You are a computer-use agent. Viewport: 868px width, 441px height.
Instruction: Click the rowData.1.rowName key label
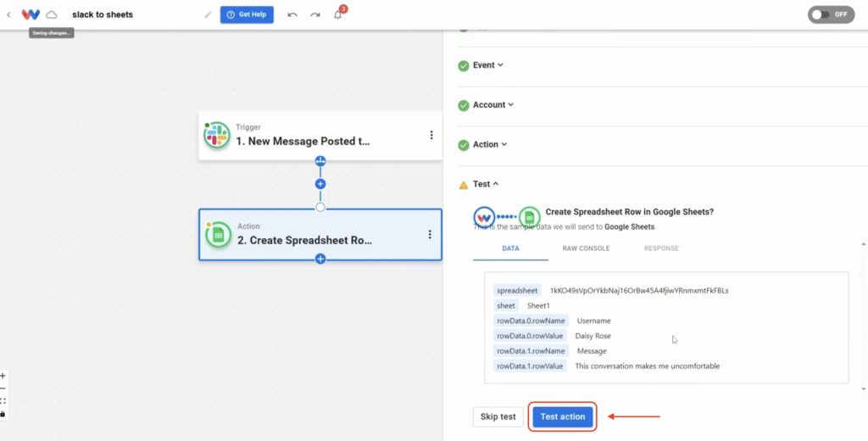click(531, 351)
